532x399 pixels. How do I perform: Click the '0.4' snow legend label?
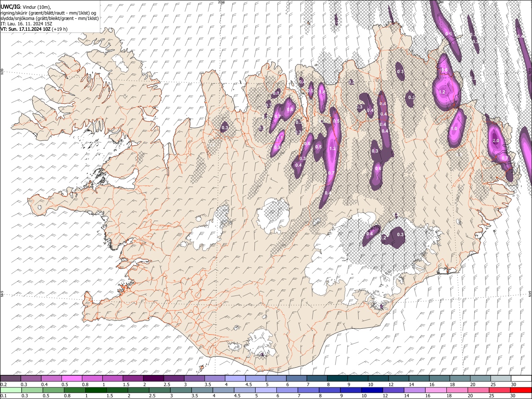pyautogui.click(x=44, y=384)
